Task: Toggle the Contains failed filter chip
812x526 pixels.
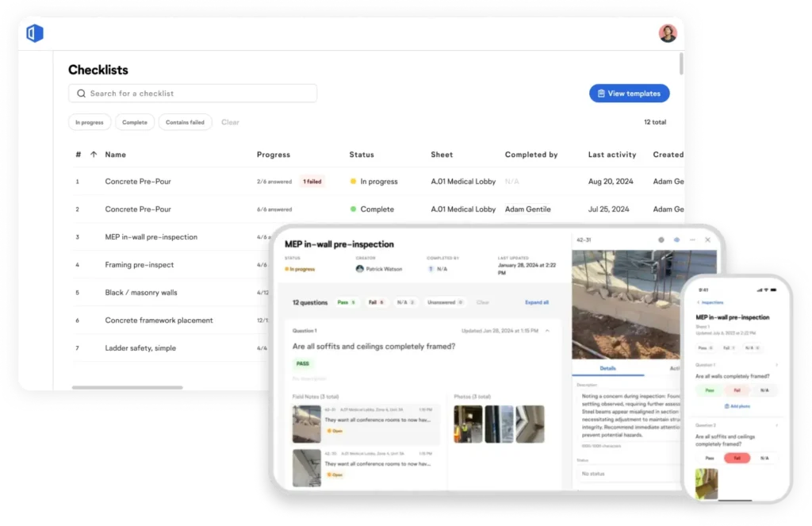Action: [x=185, y=122]
